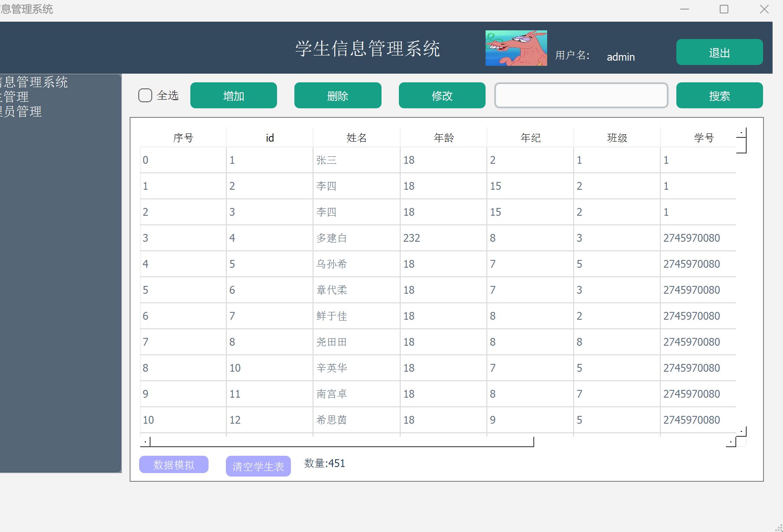
Task: Click the 学号 column header
Action: pyautogui.click(x=704, y=137)
